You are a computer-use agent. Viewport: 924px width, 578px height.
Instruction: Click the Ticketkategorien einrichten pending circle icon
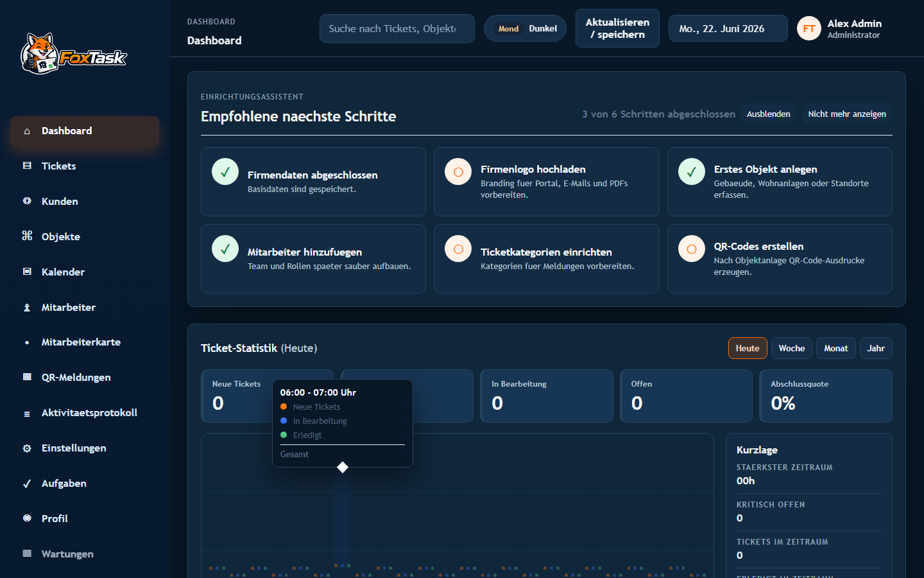click(x=458, y=249)
